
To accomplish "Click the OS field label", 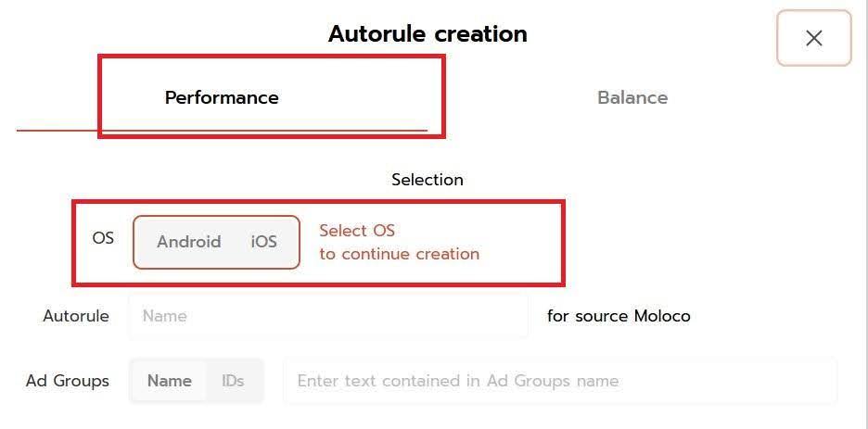I will [x=103, y=237].
